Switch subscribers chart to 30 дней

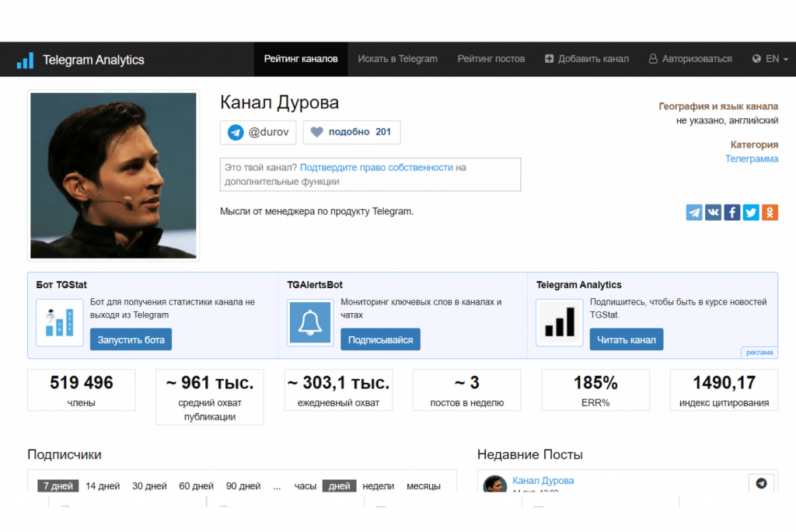(x=149, y=486)
